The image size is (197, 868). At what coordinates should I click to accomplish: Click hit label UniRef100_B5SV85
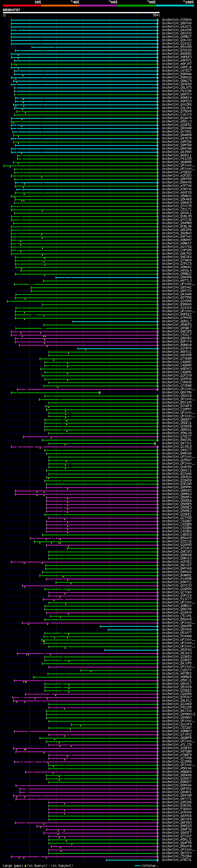(x=176, y=47)
